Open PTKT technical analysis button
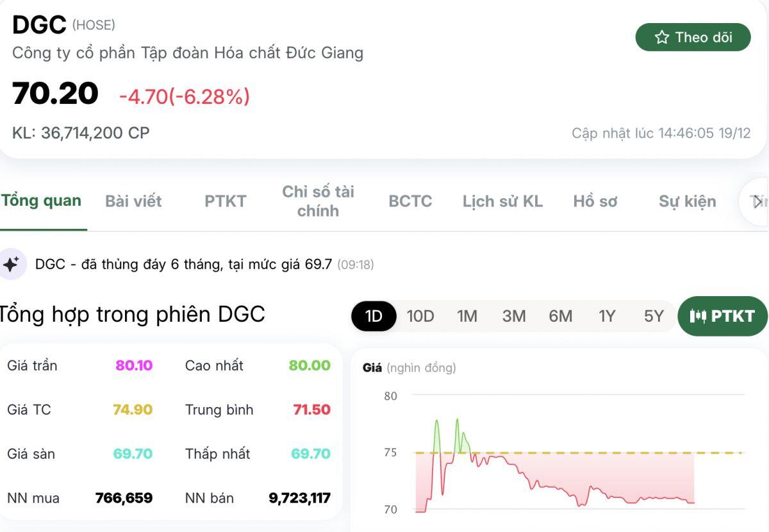Screen dimensions: 769x532 tap(723, 316)
